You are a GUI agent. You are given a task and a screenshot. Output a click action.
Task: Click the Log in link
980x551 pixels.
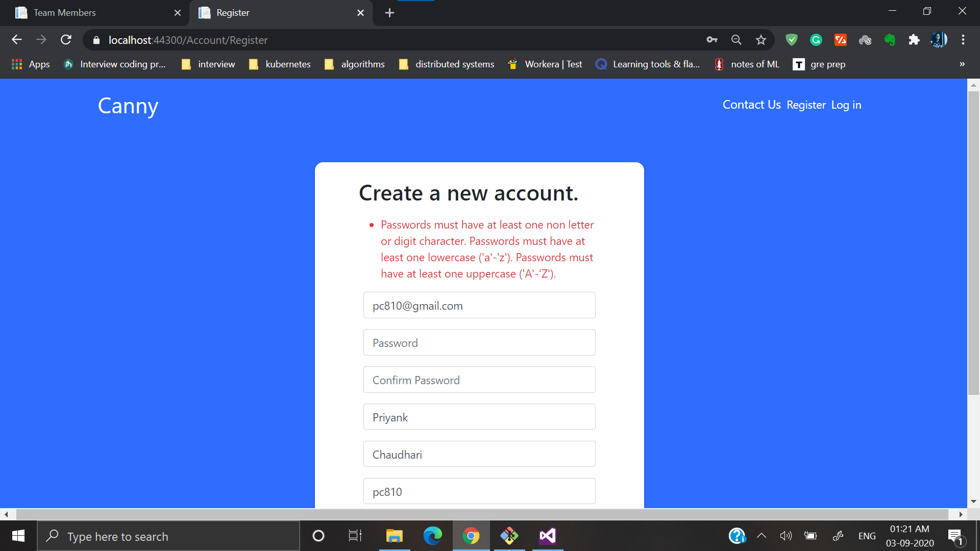pos(846,105)
